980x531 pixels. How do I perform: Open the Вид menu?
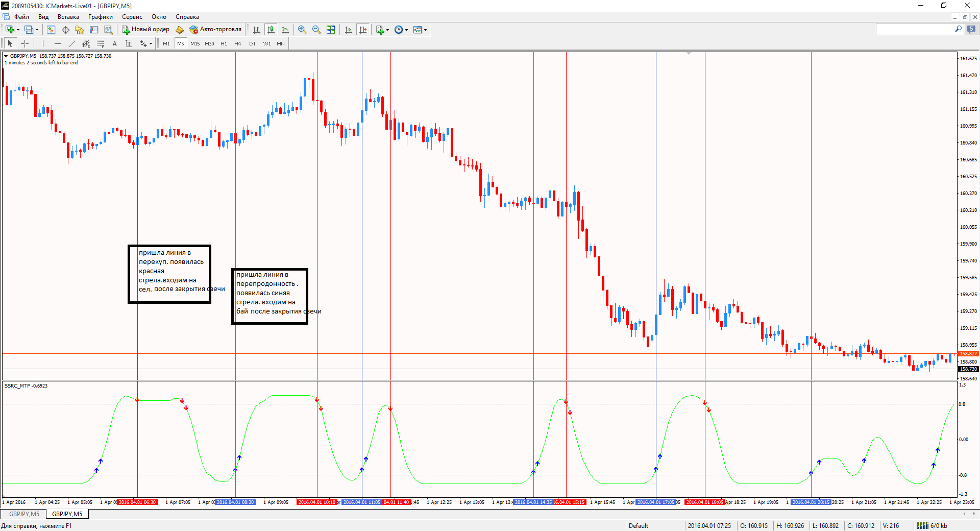tap(43, 17)
